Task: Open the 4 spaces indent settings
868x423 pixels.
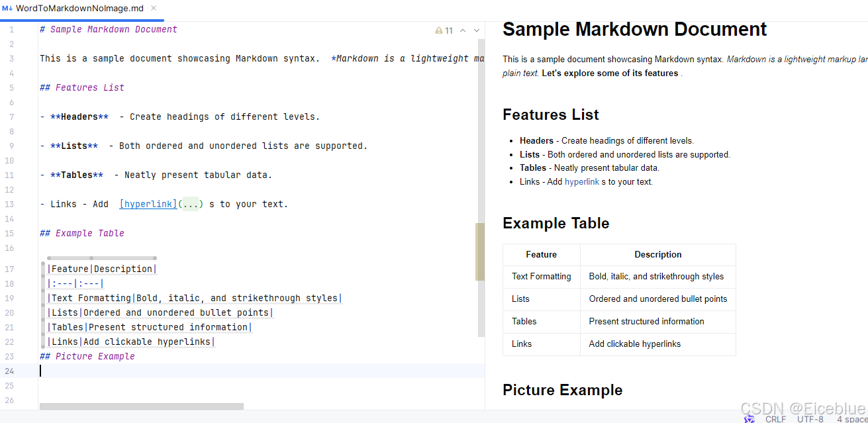Action: [851, 419]
